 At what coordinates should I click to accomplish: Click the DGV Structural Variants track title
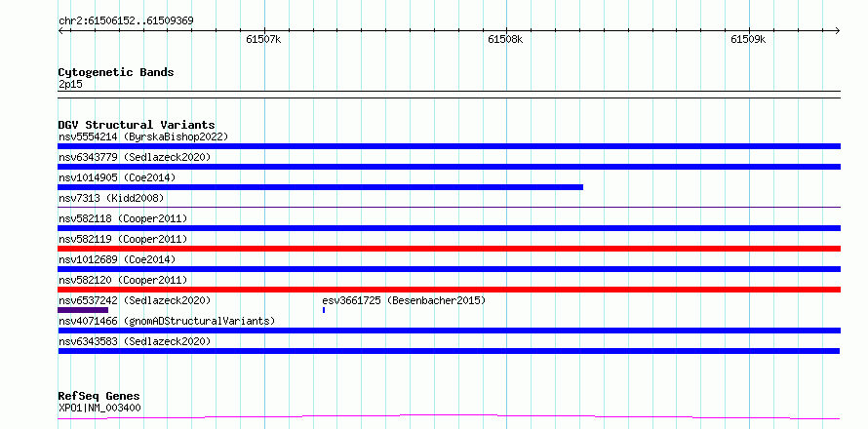point(137,125)
